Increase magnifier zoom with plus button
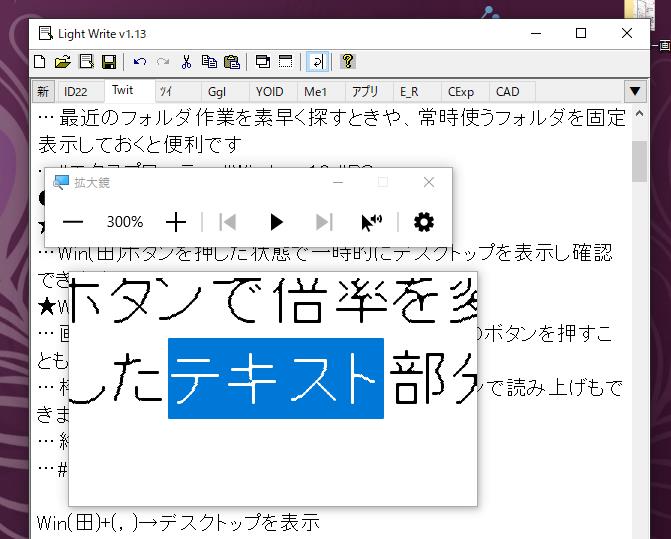Viewport: 671px width, 539px height. pyautogui.click(x=176, y=222)
